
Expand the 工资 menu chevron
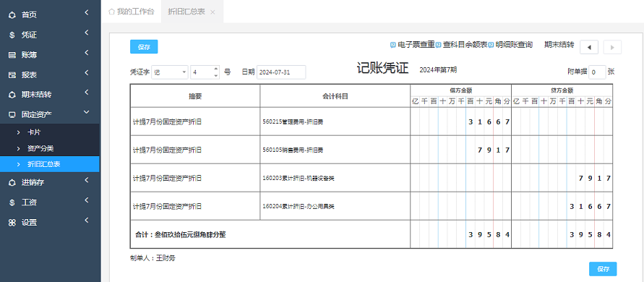point(87,200)
